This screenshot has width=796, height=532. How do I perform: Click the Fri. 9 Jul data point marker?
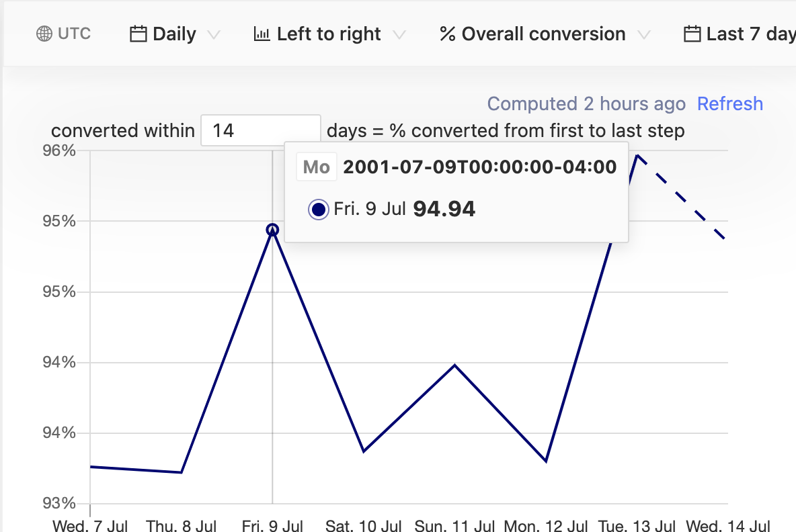click(272, 230)
